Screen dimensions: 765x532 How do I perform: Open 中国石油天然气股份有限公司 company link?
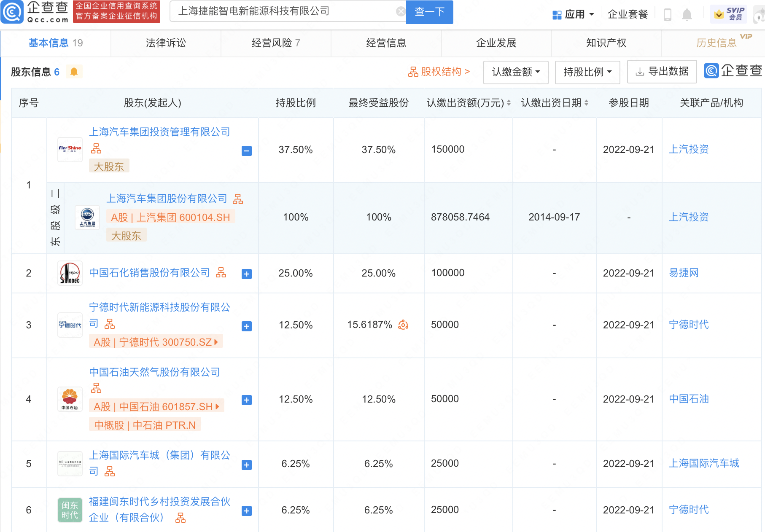pos(154,372)
